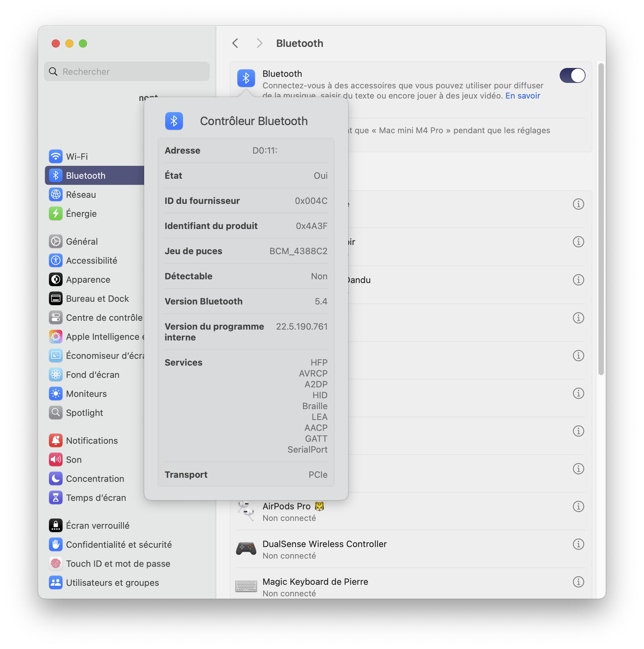The image size is (644, 649).
Task: Click the Temps d'écran hourglass icon
Action: click(56, 498)
